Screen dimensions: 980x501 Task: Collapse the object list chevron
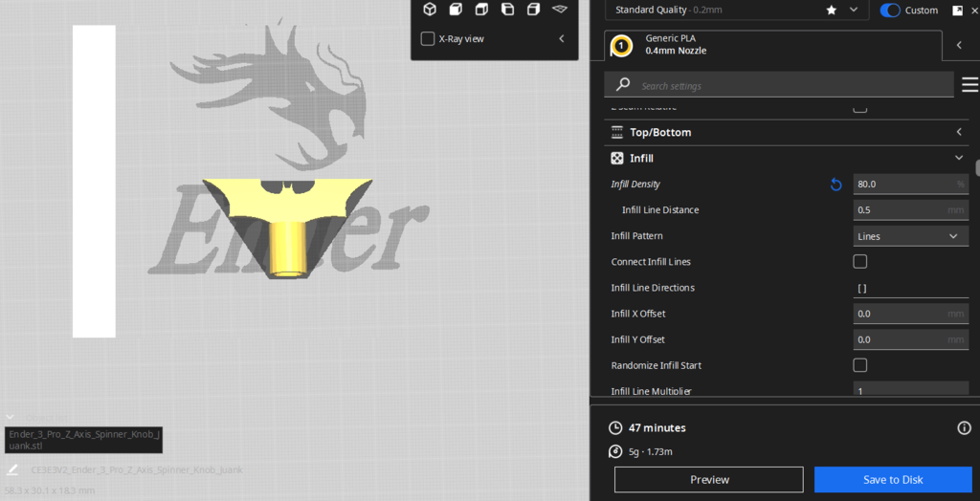pos(10,417)
